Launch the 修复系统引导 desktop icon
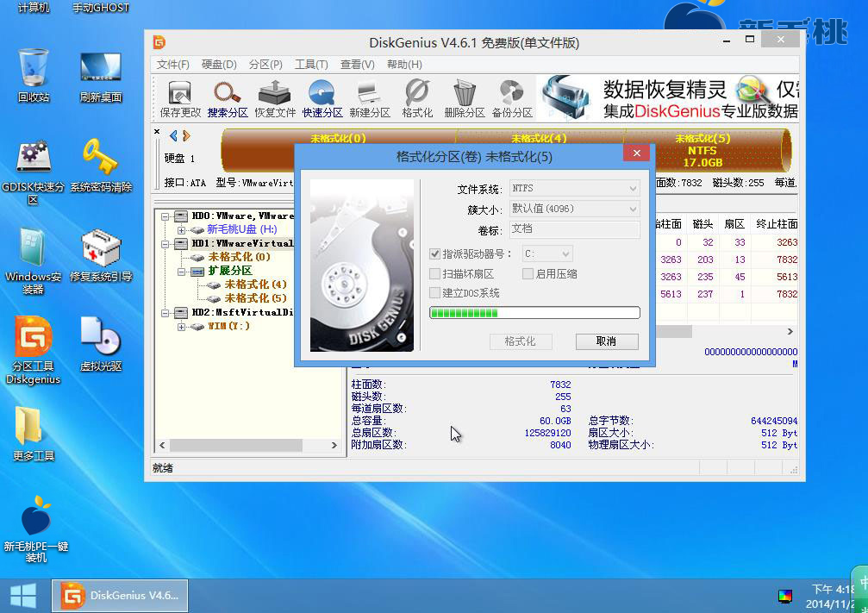The image size is (868, 613). pos(101,255)
